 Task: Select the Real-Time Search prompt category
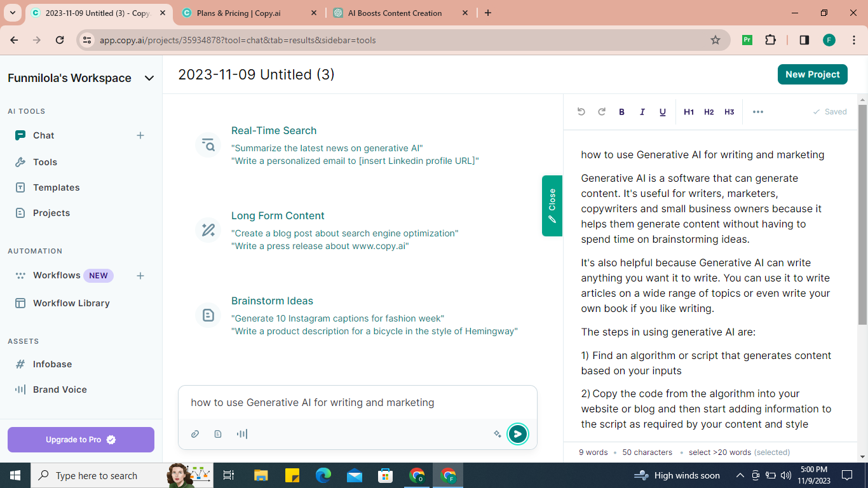coord(274,130)
